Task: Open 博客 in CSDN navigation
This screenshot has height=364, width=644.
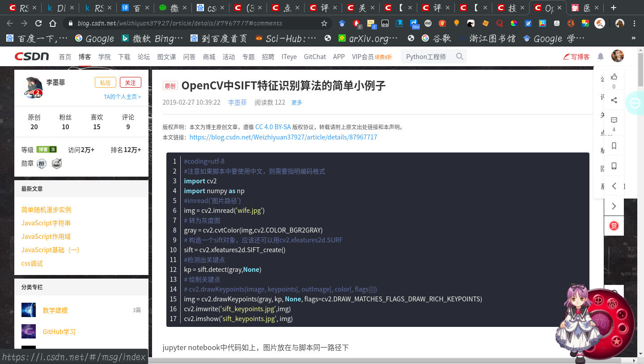Action: coord(85,56)
